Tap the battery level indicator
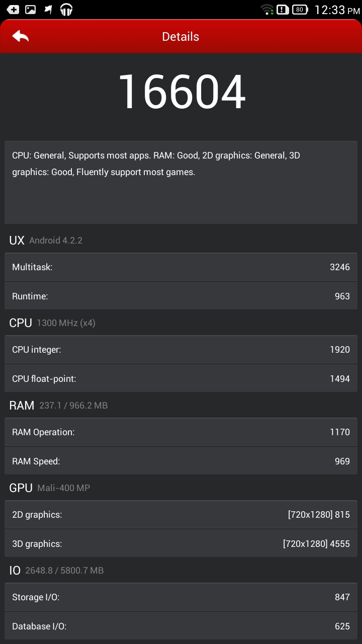This screenshot has height=644, width=362. [x=300, y=9]
